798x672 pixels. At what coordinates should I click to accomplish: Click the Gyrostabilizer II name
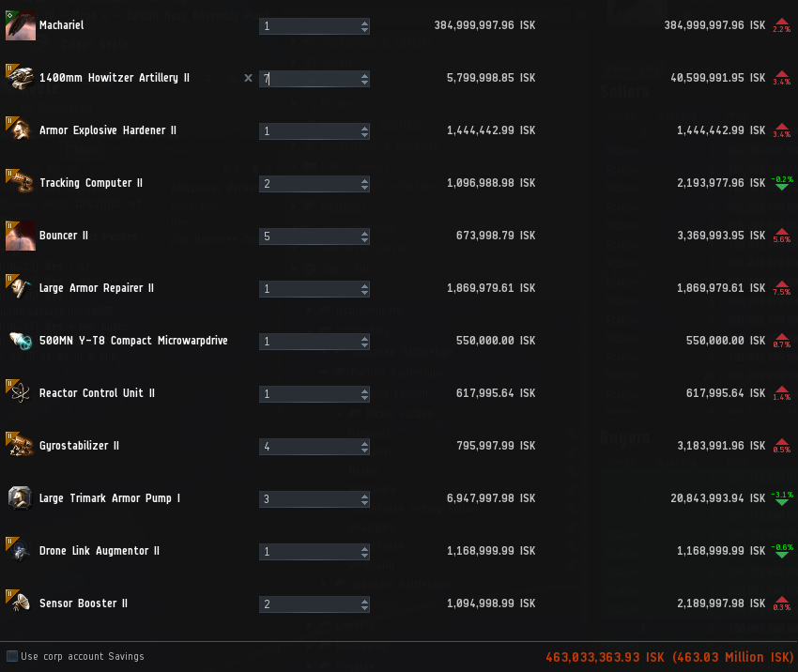80,446
